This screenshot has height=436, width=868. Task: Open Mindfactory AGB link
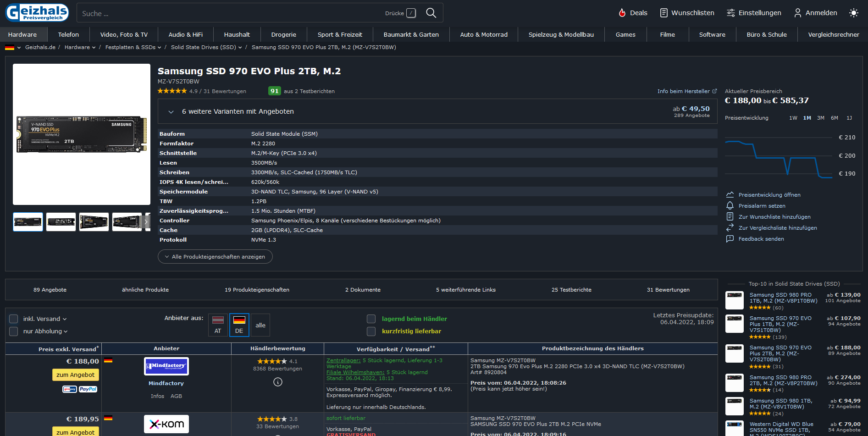[176, 396]
